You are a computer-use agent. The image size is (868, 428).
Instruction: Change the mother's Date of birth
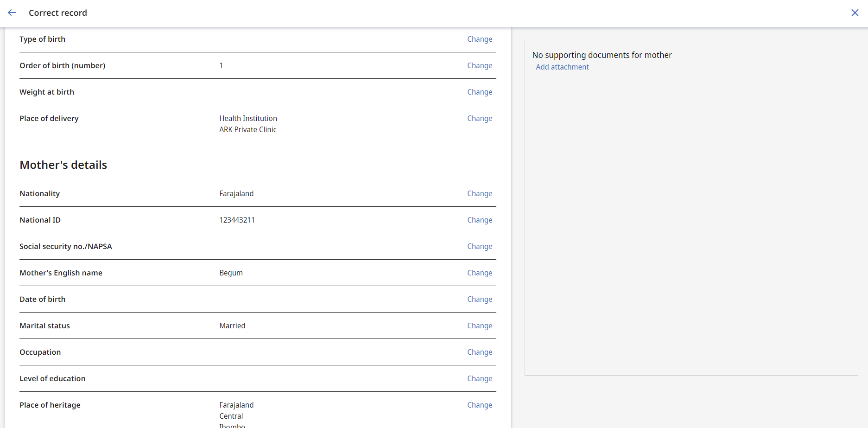pyautogui.click(x=479, y=299)
